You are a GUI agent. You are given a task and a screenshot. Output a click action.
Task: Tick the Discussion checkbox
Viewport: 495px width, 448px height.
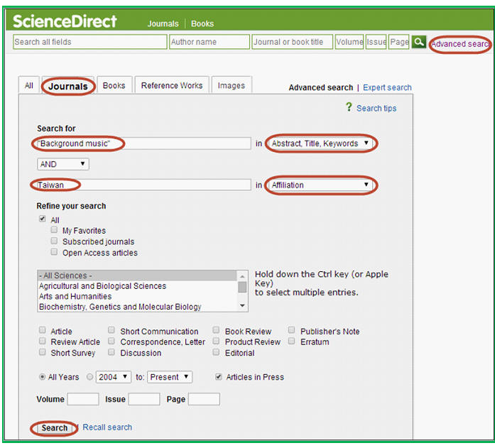[111, 352]
